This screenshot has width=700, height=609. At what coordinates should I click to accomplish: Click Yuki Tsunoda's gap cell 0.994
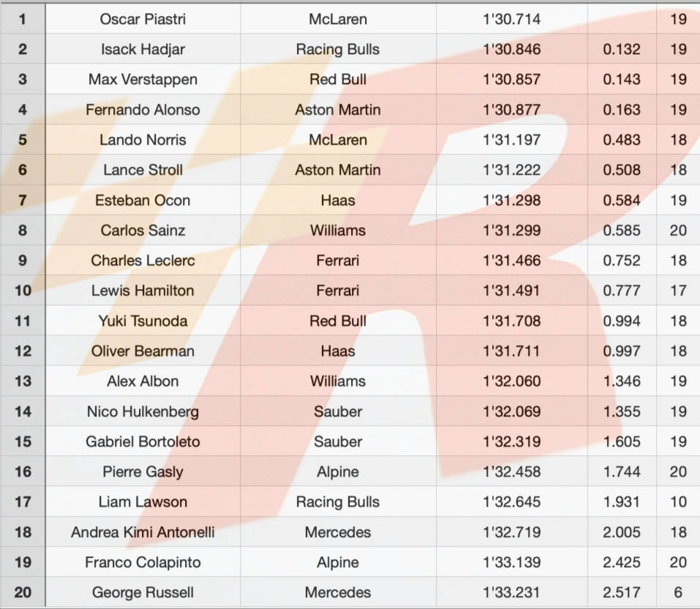coord(621,321)
